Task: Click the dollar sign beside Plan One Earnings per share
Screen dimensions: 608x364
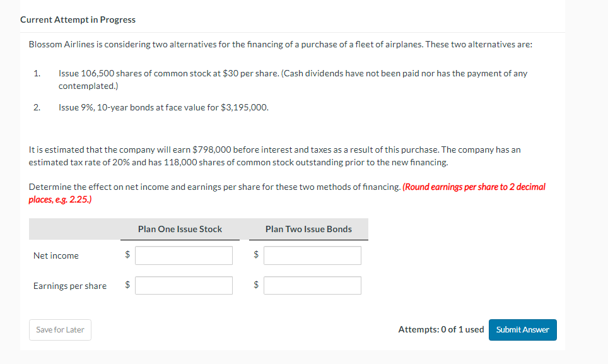Action: coord(127,285)
